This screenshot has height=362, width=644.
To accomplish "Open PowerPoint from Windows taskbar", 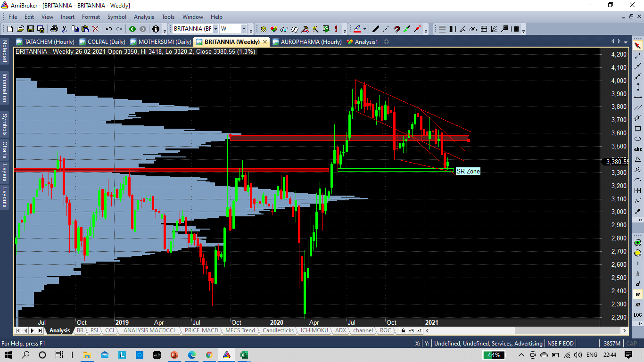I will pos(173,354).
